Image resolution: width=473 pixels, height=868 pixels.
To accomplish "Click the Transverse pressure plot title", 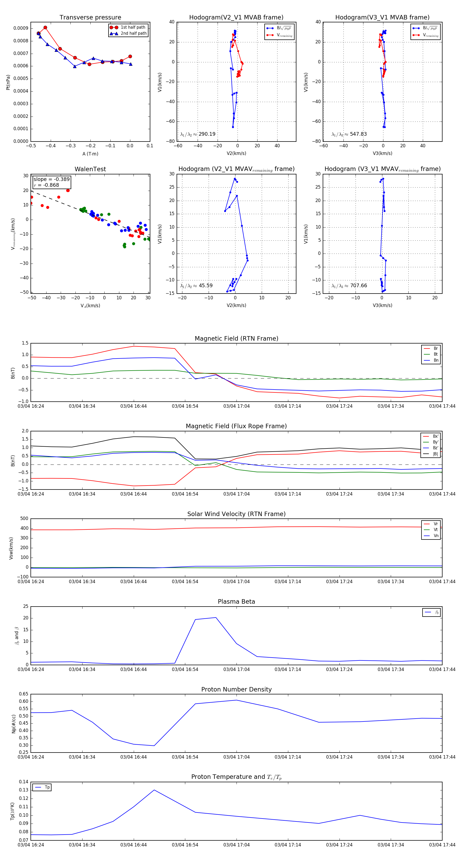I will click(x=90, y=18).
